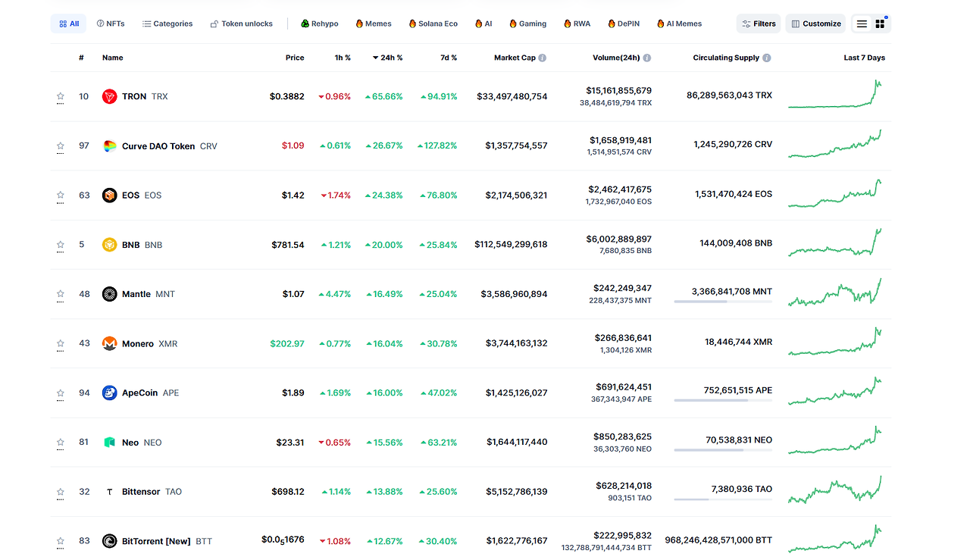The image size is (970, 560).
Task: Switch to grid view layout
Action: click(x=880, y=23)
